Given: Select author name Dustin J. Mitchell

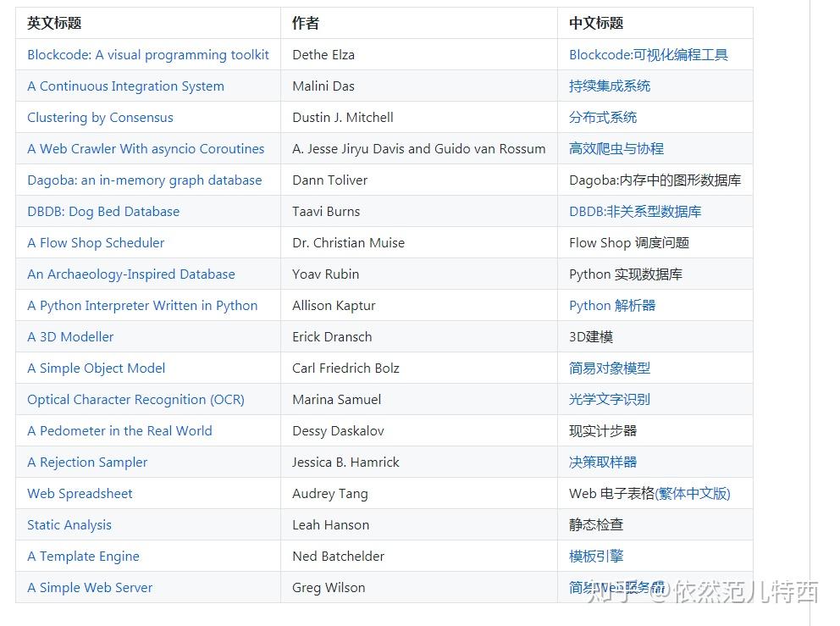Looking at the screenshot, I should coord(343,118).
